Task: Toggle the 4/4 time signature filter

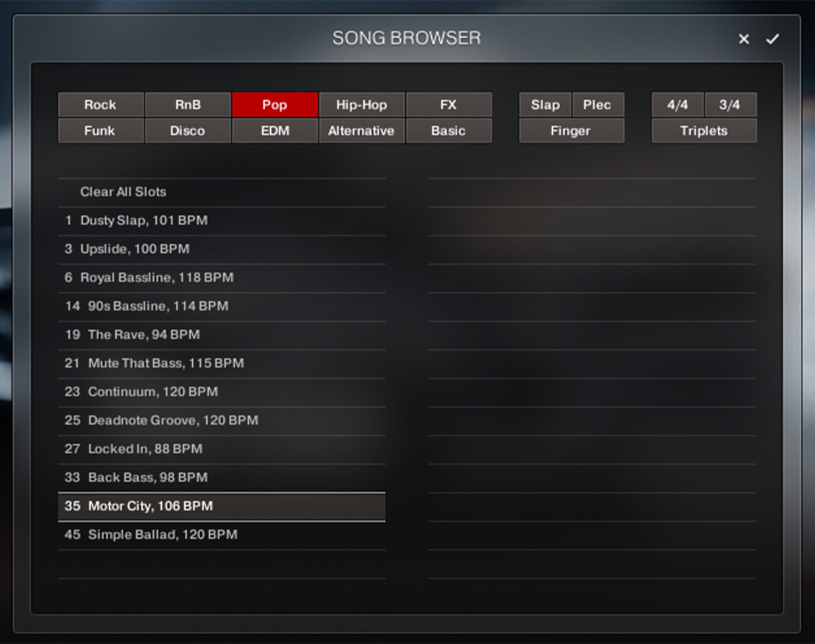Action: coord(677,105)
